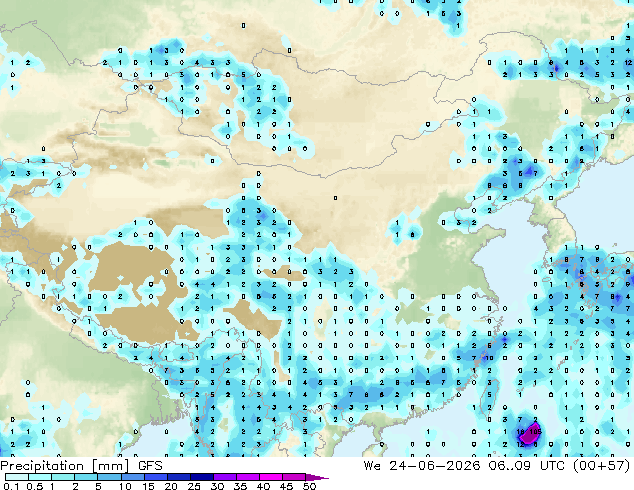Click the above-50 mm arrow tip of legend
Image resolution: width=634 pixels, height=490 pixels.
[x=317, y=477]
